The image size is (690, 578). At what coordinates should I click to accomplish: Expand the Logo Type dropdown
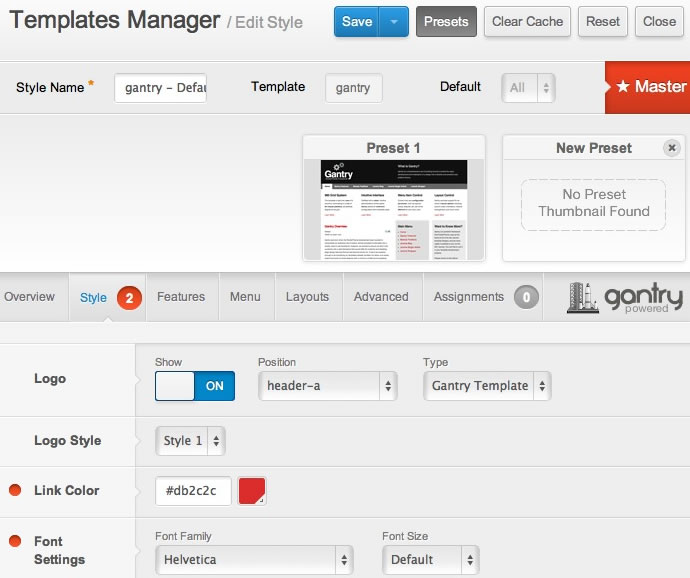tap(487, 386)
